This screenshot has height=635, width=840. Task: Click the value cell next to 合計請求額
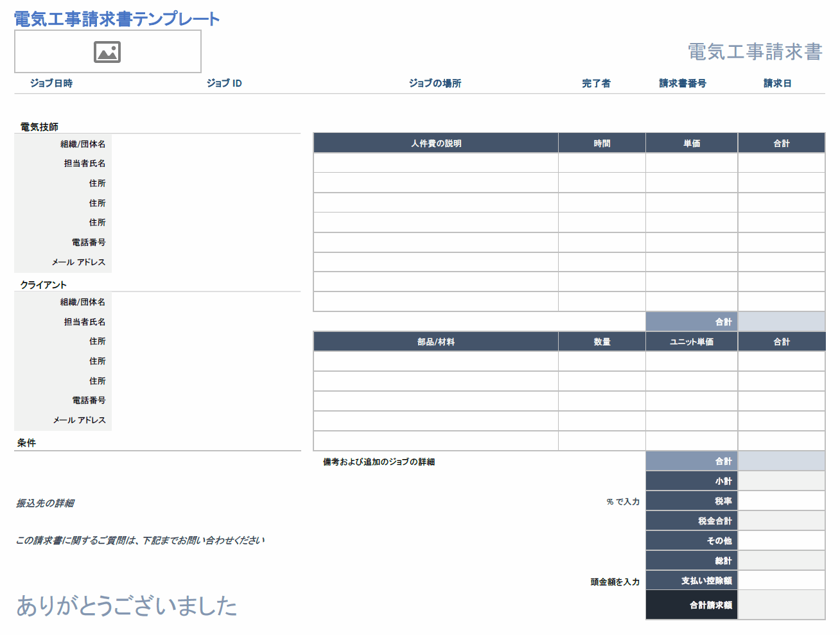782,605
